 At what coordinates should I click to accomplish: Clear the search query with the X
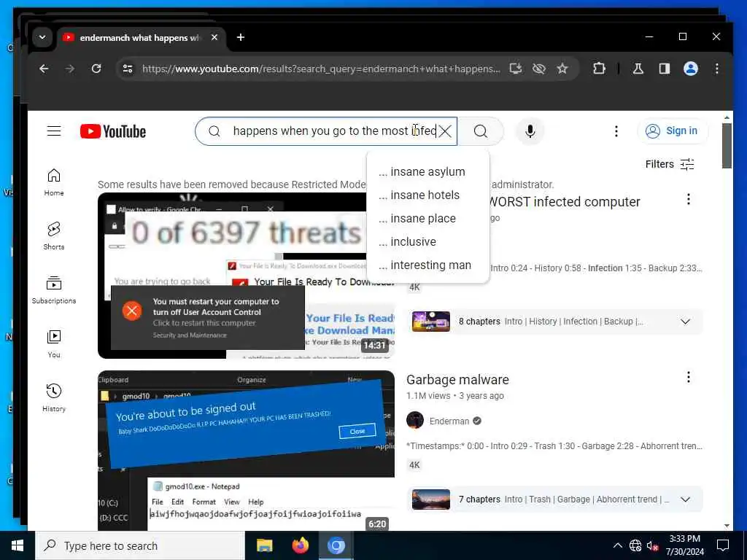pos(445,131)
